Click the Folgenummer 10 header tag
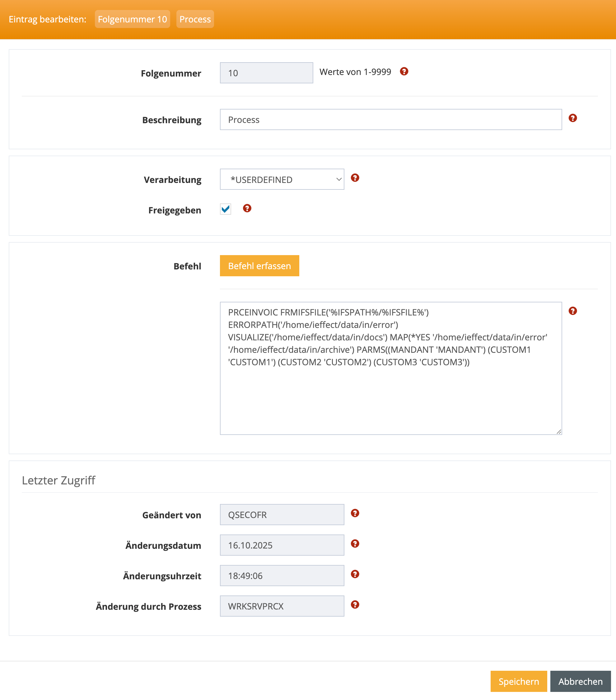 (x=132, y=19)
